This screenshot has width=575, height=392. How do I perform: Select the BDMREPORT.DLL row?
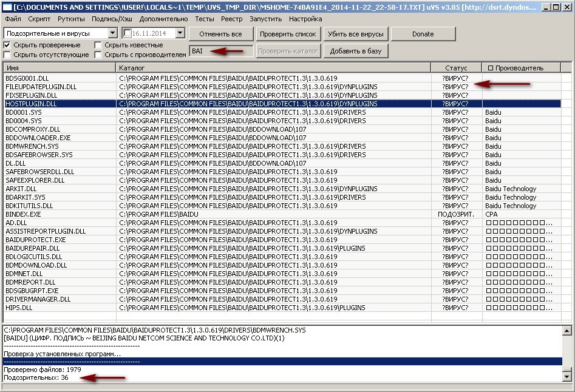tap(282, 282)
